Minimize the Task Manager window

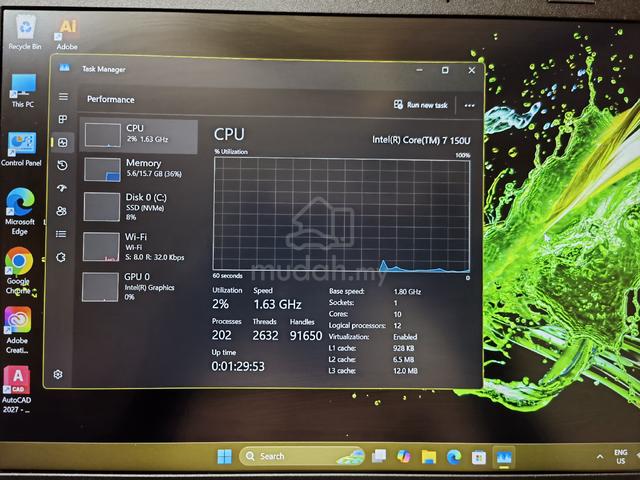click(x=419, y=70)
